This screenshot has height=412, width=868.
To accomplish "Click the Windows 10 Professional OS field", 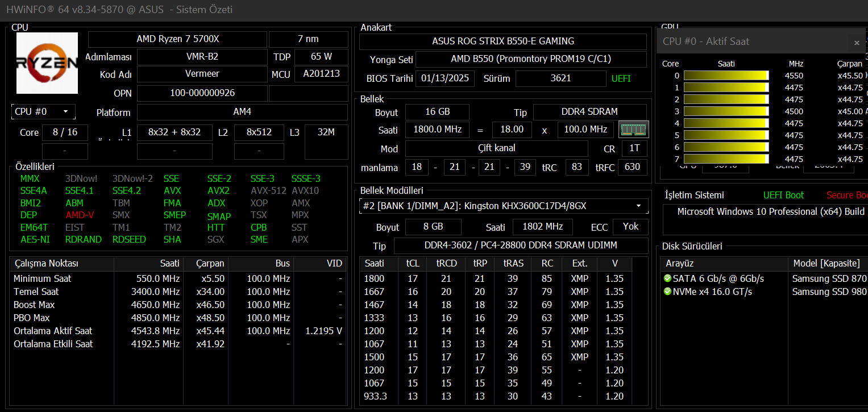I will click(765, 219).
